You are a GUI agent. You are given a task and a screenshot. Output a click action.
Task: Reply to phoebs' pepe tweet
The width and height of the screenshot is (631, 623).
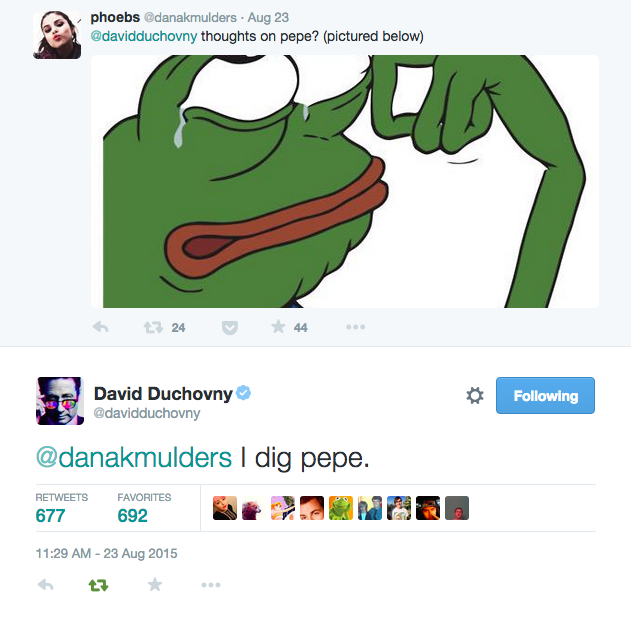tap(101, 327)
